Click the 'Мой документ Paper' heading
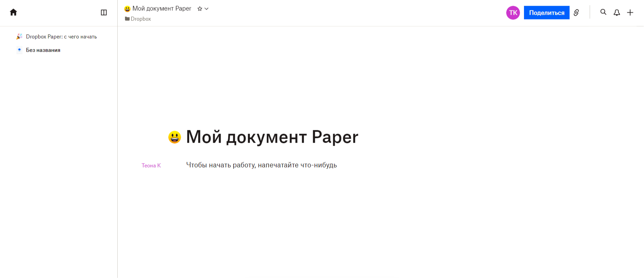The image size is (644, 278). coord(272,137)
